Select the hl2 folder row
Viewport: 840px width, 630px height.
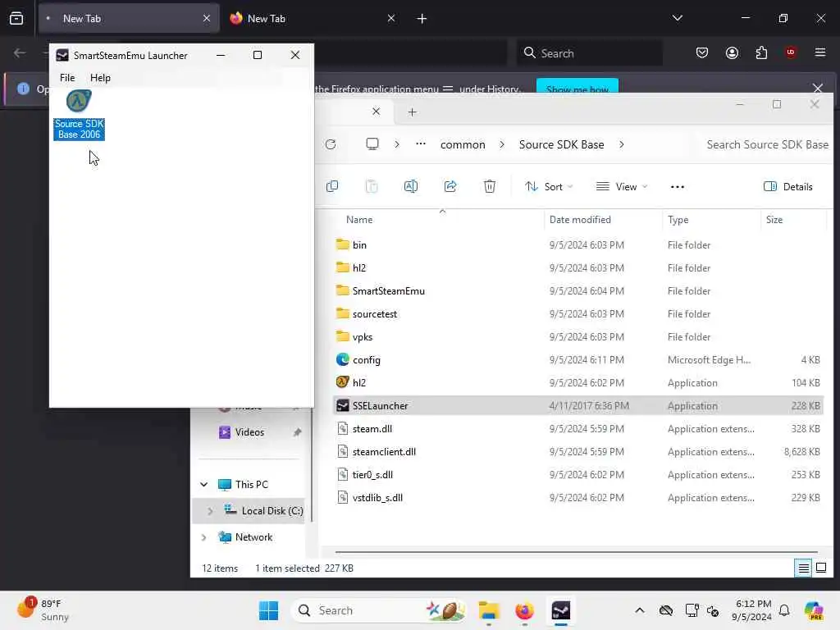pyautogui.click(x=577, y=268)
